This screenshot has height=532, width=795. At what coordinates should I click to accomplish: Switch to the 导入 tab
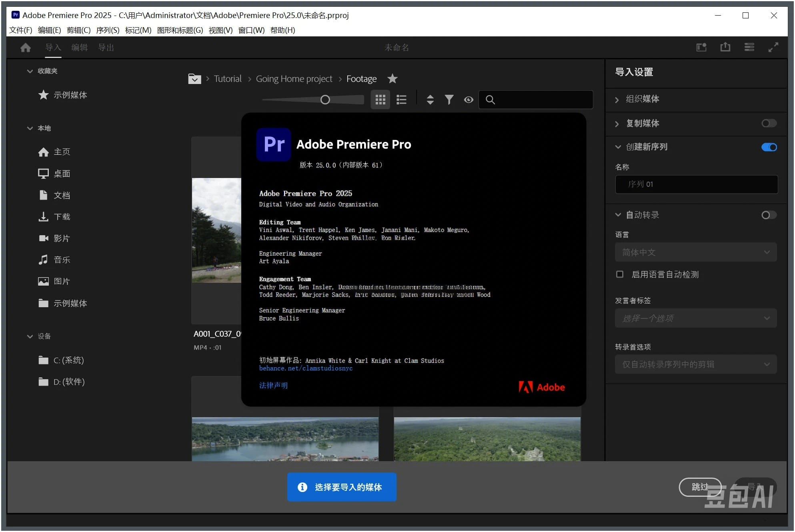[53, 48]
